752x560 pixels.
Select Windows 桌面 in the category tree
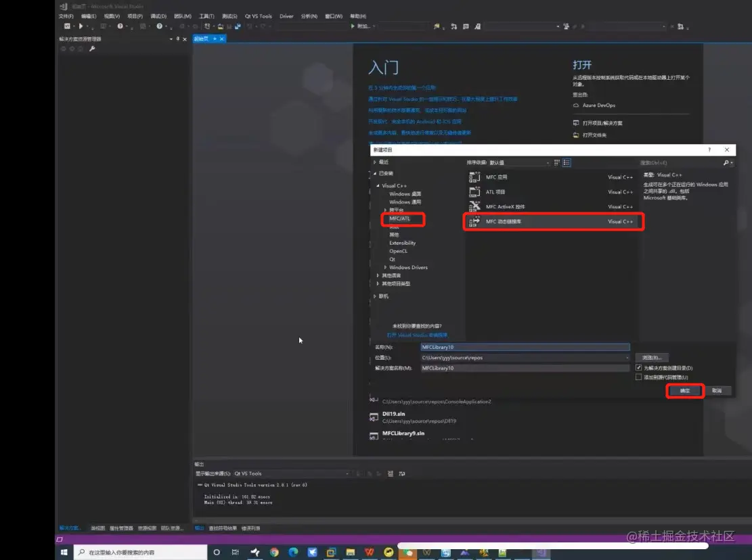pos(405,194)
